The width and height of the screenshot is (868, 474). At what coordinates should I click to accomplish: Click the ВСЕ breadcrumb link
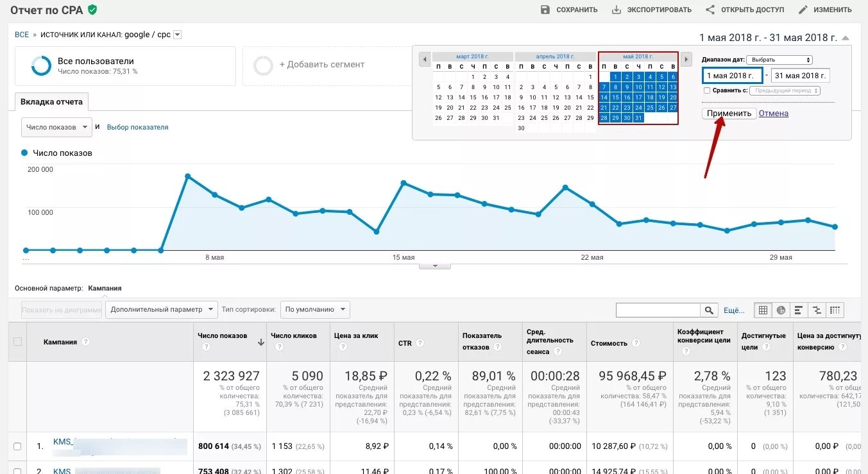(x=22, y=35)
